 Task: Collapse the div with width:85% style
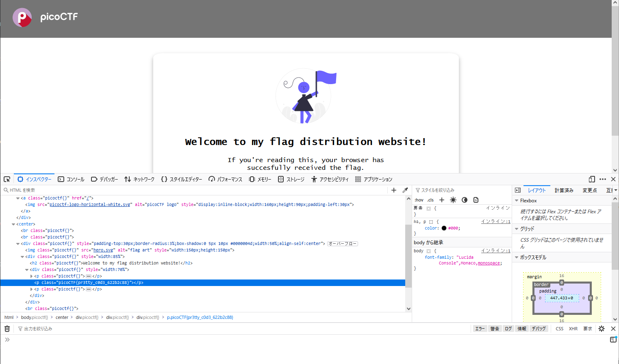click(x=22, y=257)
